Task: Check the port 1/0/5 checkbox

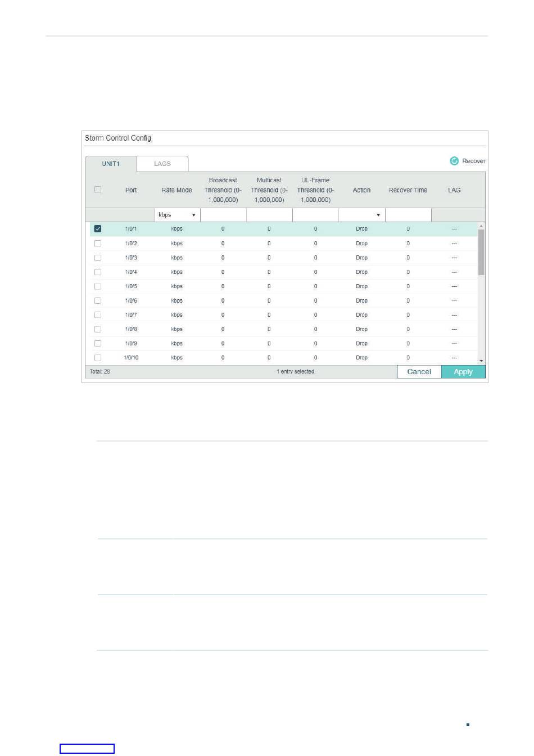Action: click(x=98, y=286)
